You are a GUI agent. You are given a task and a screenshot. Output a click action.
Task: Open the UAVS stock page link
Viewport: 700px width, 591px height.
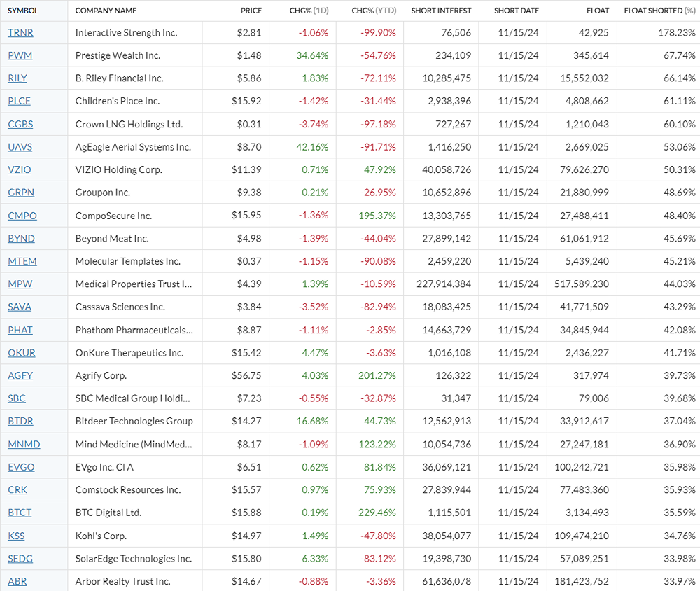pos(20,147)
